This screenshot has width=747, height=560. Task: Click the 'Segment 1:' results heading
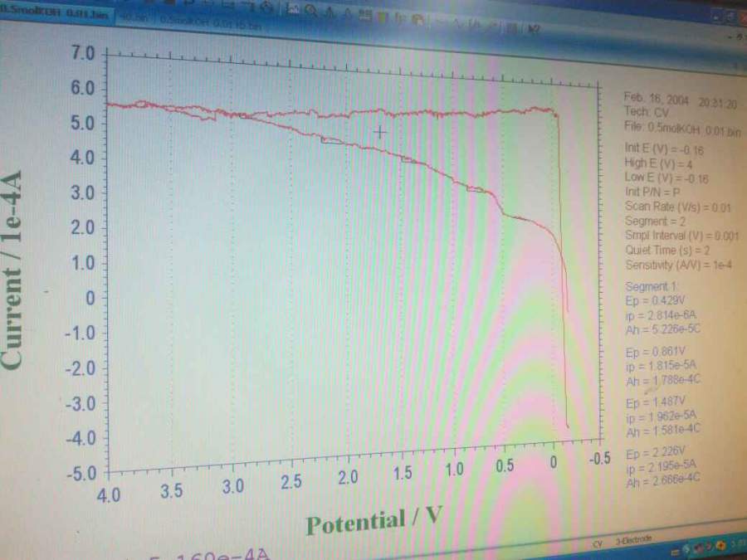(x=651, y=287)
